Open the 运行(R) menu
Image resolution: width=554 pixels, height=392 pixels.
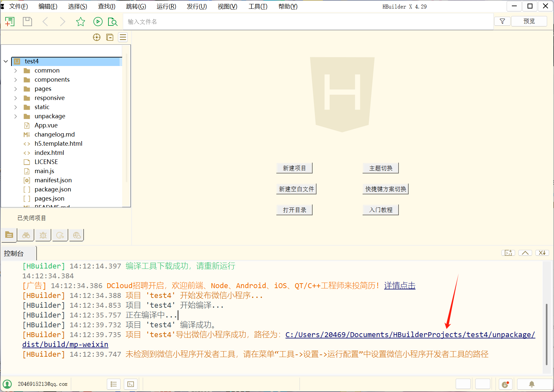tap(166, 7)
